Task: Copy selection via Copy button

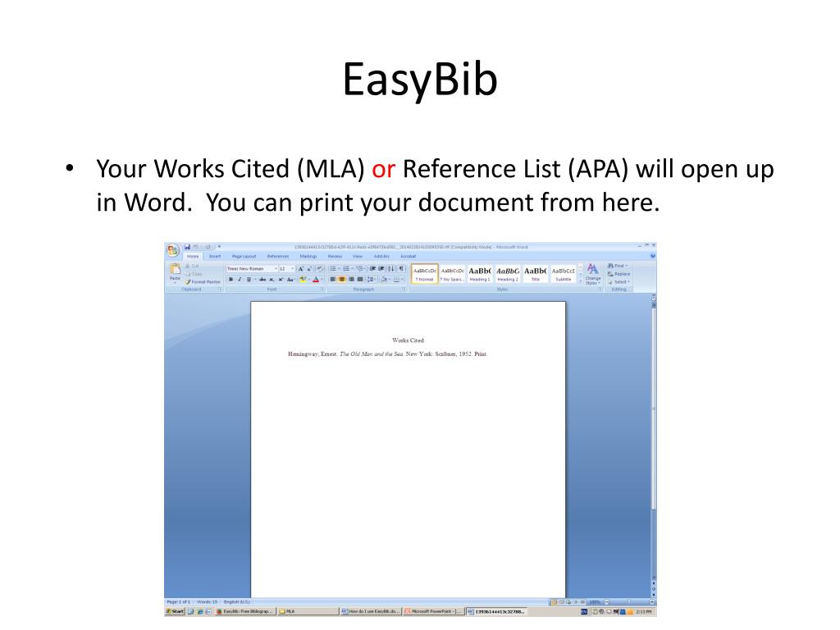Action: [194, 274]
